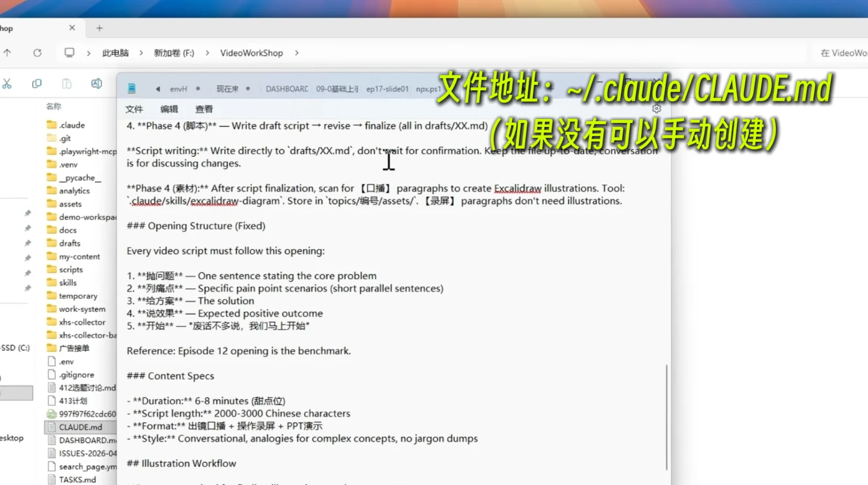Close the current Explorer tab

coord(72,28)
